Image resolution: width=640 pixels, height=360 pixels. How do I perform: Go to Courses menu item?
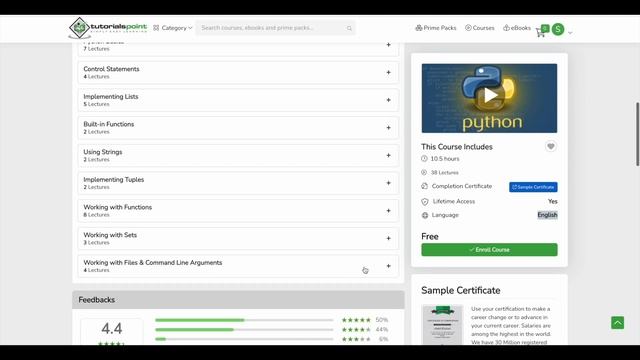click(480, 28)
